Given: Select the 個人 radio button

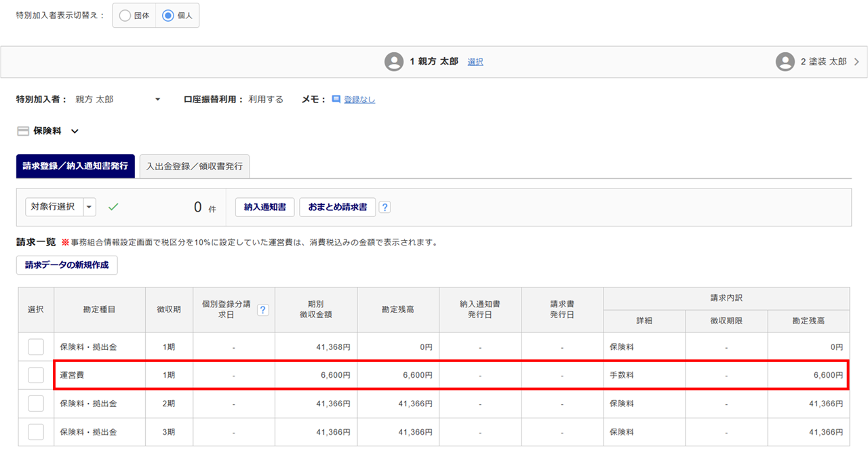Looking at the screenshot, I should click(x=168, y=16).
